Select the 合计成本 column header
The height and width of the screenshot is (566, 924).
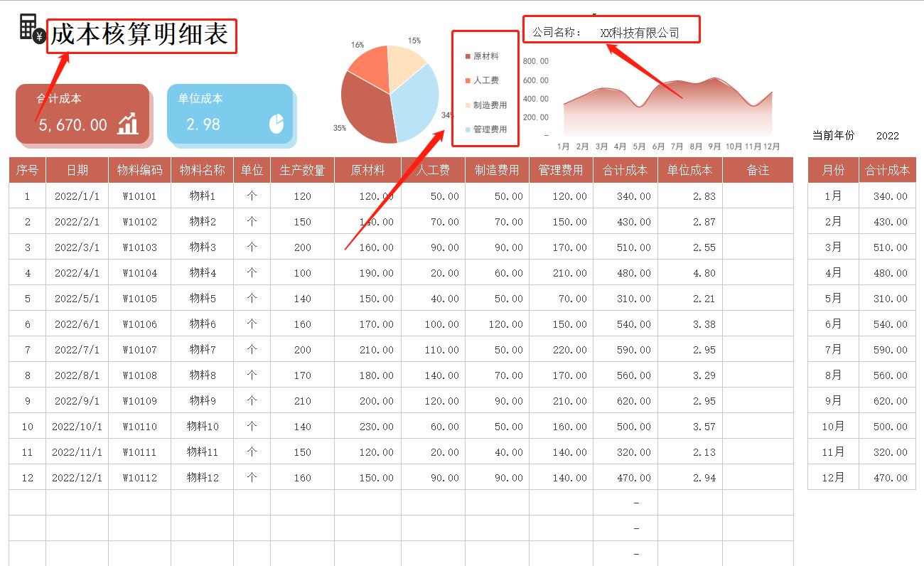[x=625, y=170]
